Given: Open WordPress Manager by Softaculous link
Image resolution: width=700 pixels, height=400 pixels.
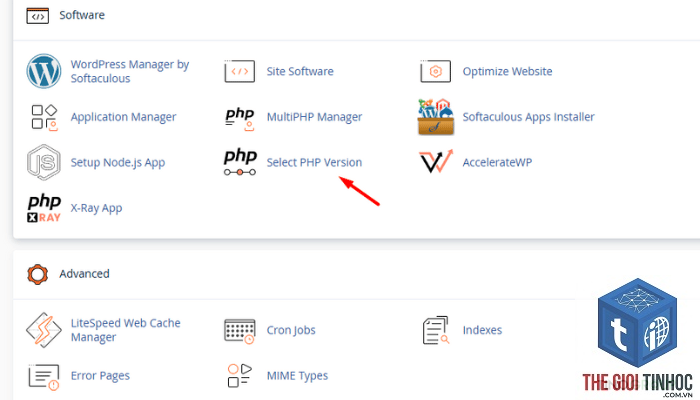Looking at the screenshot, I should coord(130,71).
